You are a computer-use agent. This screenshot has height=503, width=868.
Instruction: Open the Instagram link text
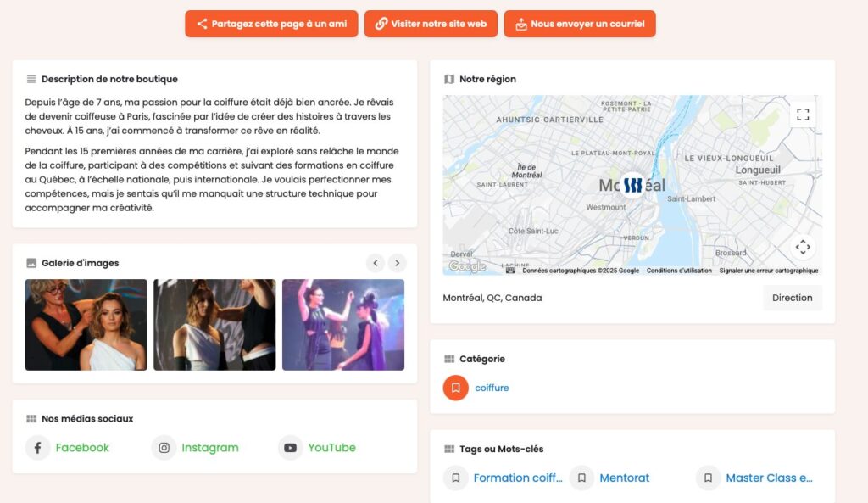[210, 448]
